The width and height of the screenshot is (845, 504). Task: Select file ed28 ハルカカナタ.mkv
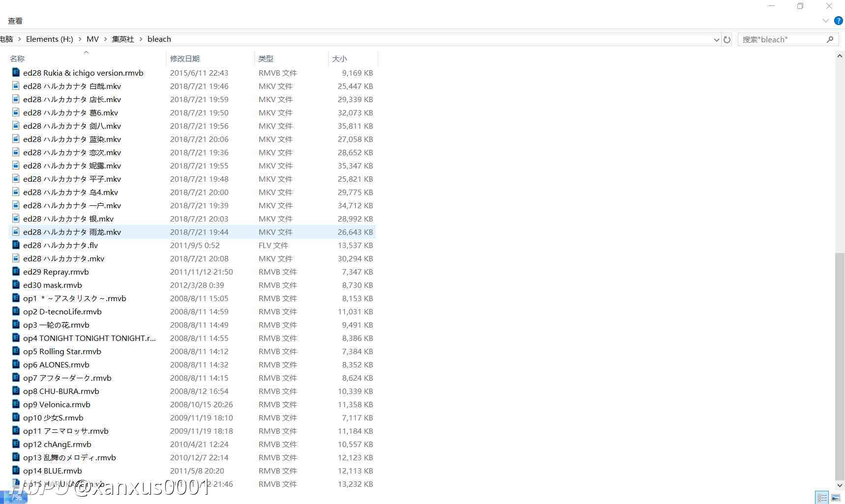coord(63,258)
